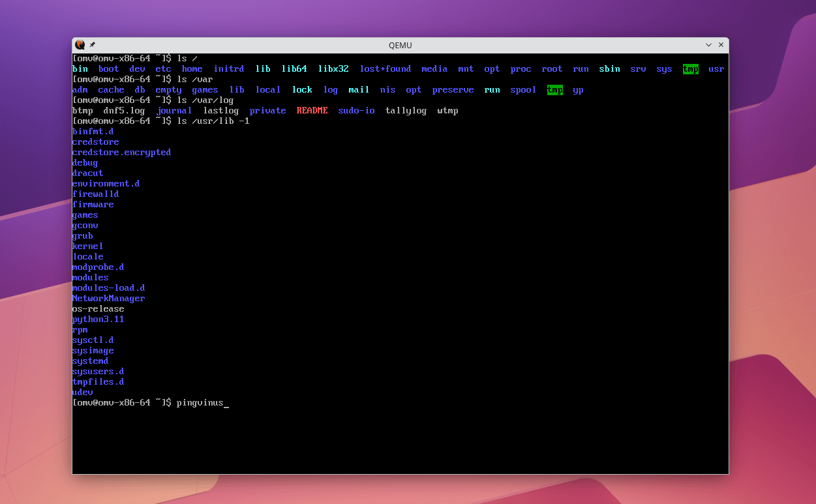Screen dimensions: 816x504
Task: Click the debug directory entry
Action: click(x=85, y=163)
